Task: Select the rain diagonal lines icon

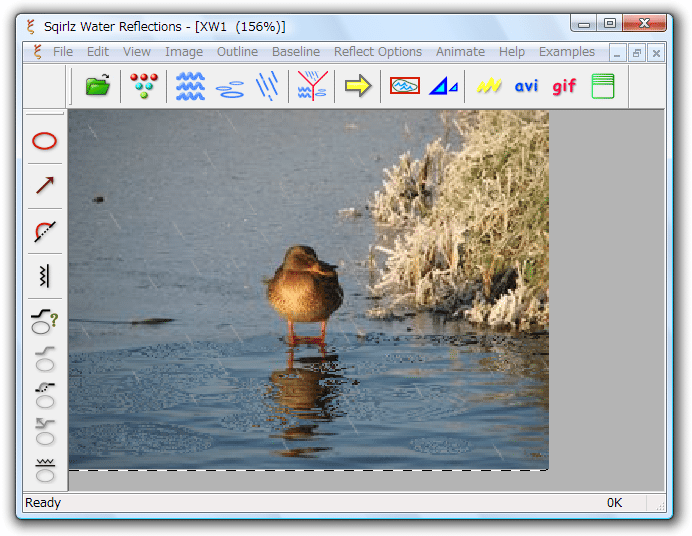Action: point(268,85)
